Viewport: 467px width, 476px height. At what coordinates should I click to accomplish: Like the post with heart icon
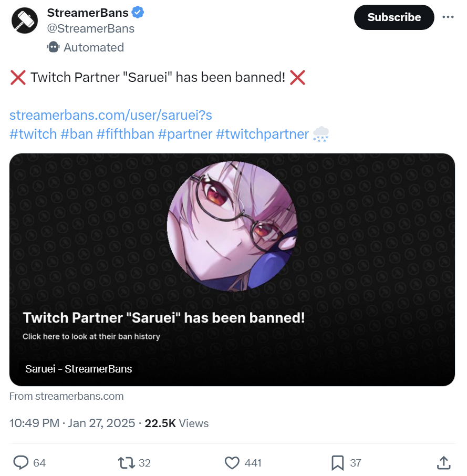pyautogui.click(x=232, y=462)
